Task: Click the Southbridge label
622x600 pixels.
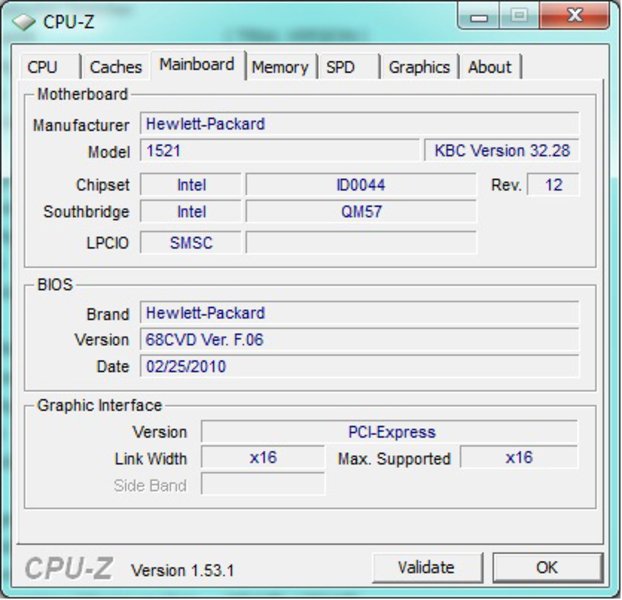Action: coord(86,212)
